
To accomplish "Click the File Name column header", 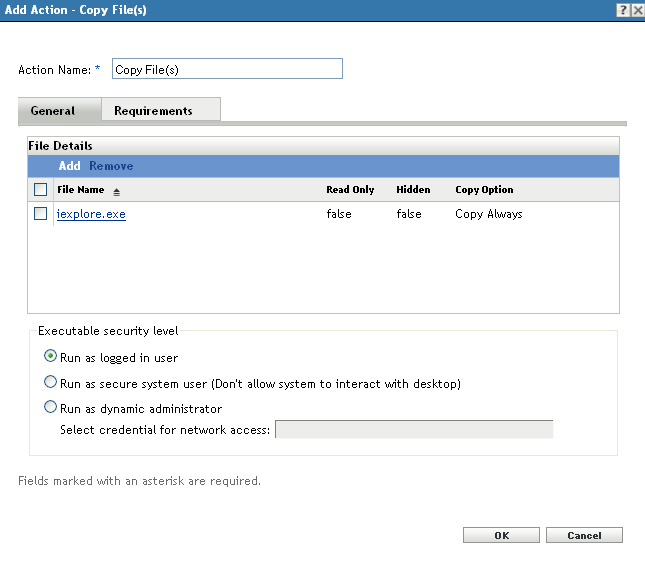I will click(x=81, y=190).
